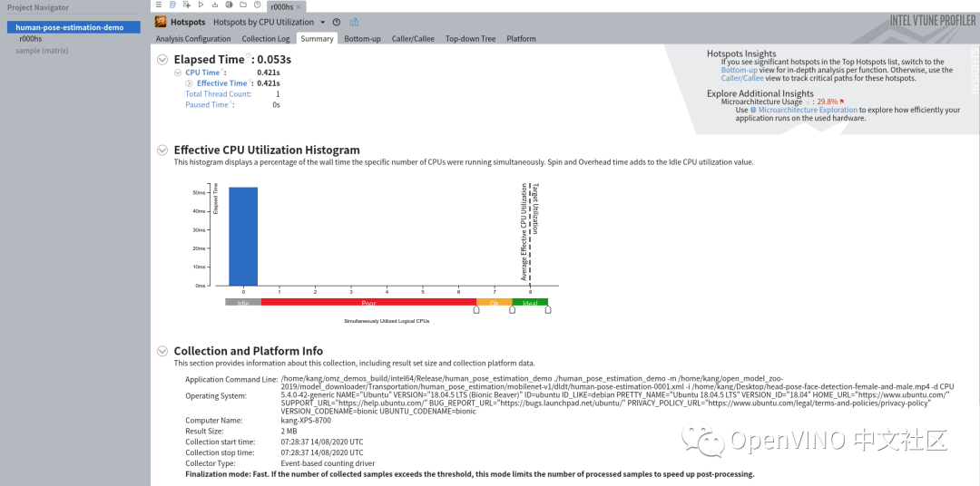Image resolution: width=980 pixels, height=486 pixels.
Task: Click the Open Result folder icon
Action: pyautogui.click(x=243, y=5)
